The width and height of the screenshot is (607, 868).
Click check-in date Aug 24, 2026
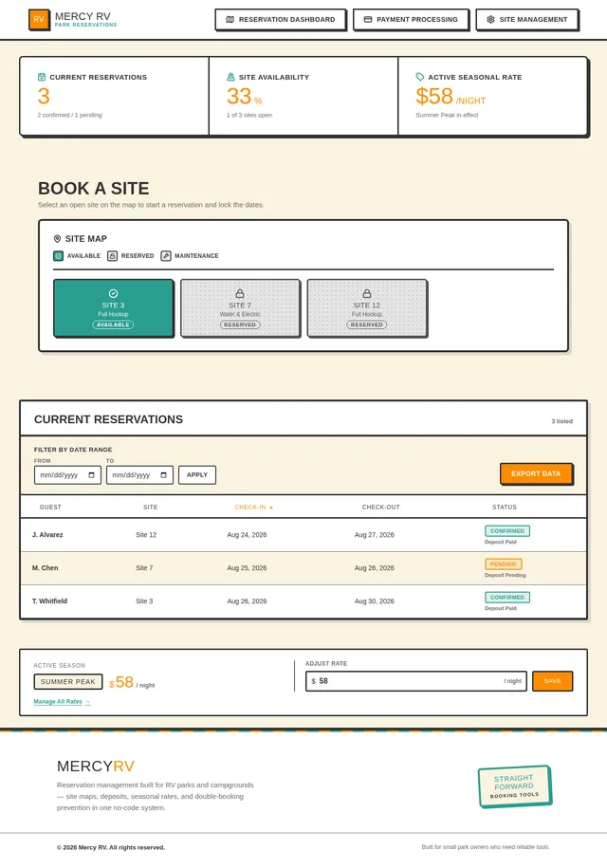[247, 535]
